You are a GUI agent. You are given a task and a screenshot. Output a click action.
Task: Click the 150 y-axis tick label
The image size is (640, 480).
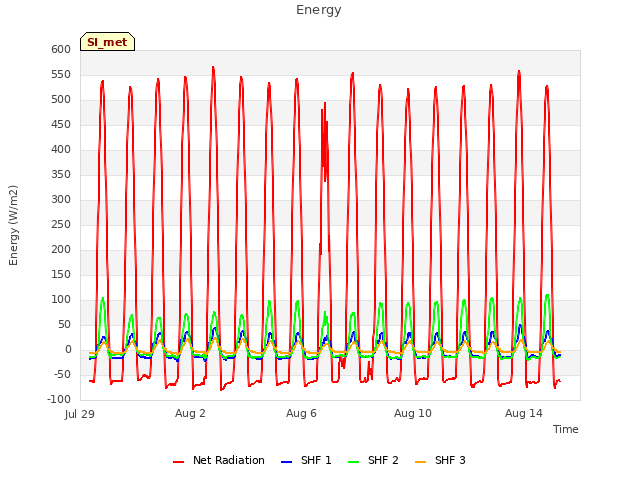tap(61, 275)
